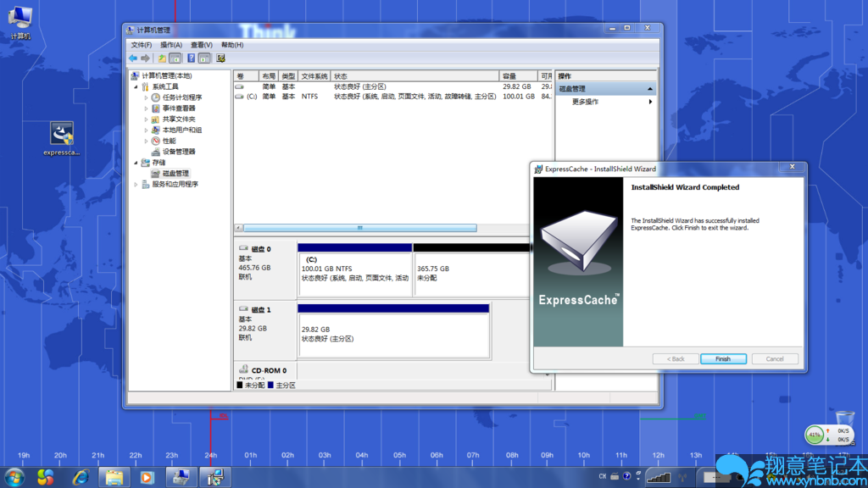The width and height of the screenshot is (868, 488).
Task: Select 性能 in the tree
Action: (x=169, y=141)
